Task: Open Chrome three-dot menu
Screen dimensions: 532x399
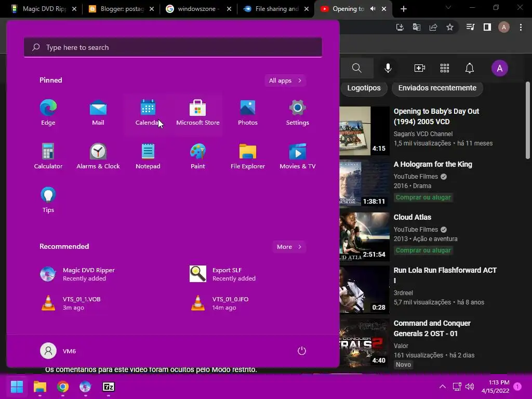Action: (521, 27)
